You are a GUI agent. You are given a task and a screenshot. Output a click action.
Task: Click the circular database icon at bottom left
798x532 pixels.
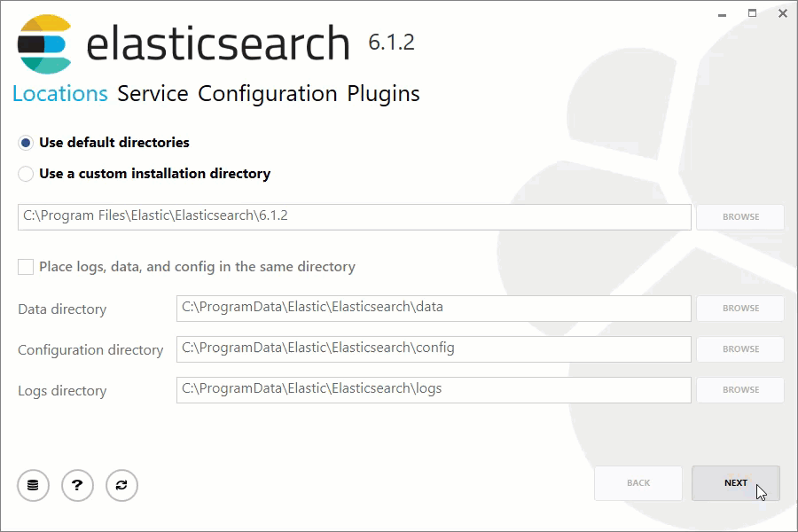coord(33,485)
